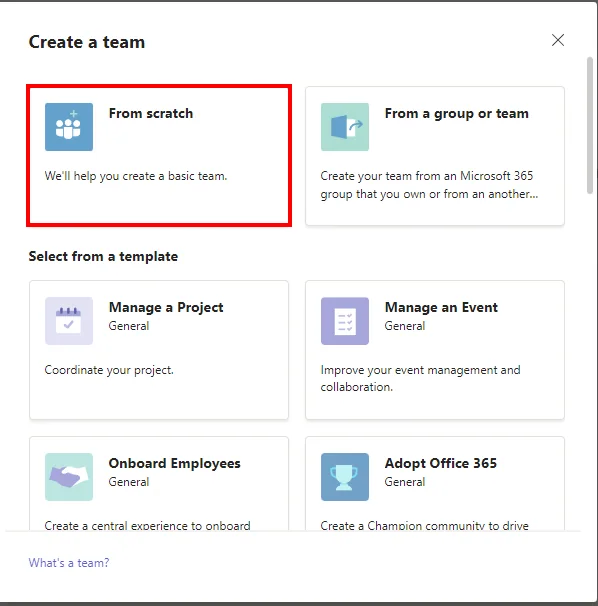Click 'Create a Champion community to drive' text
The height and width of the screenshot is (606, 598).
pos(424,525)
